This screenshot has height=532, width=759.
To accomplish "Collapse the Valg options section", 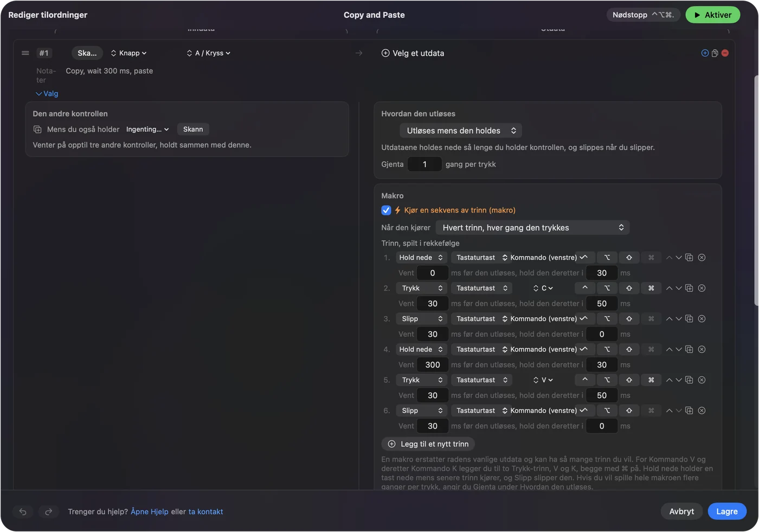I will click(47, 94).
